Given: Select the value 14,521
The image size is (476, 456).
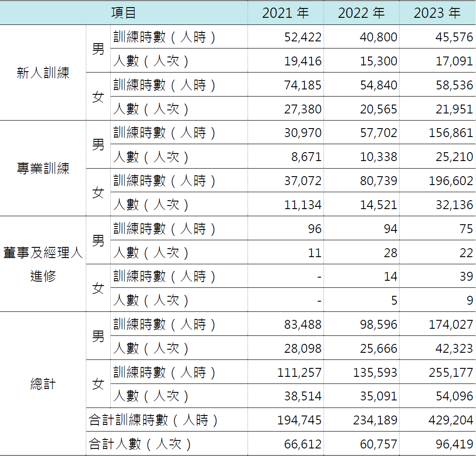Looking at the screenshot, I should pyautogui.click(x=378, y=205).
